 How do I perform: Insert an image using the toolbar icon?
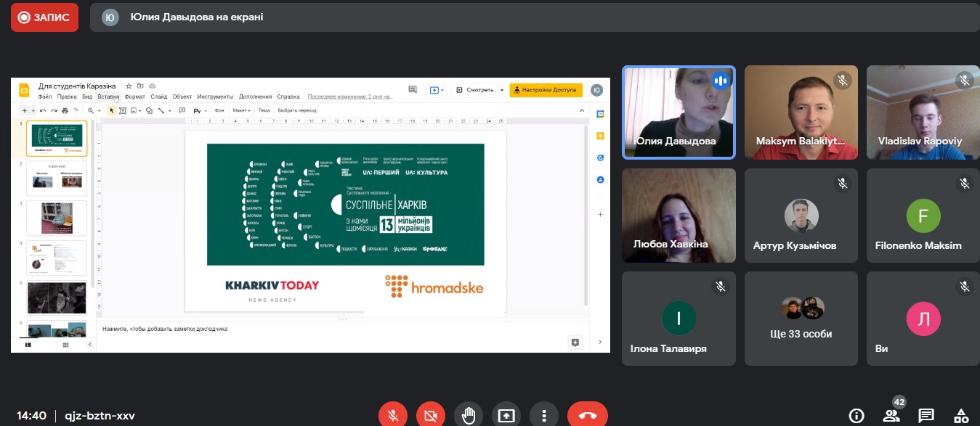(x=133, y=110)
